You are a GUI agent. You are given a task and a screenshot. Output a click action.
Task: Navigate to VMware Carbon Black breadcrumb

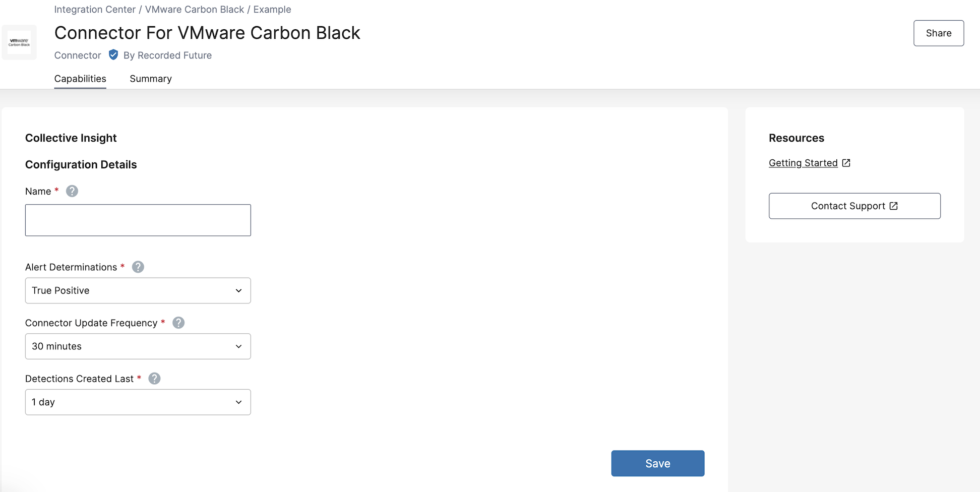(195, 10)
